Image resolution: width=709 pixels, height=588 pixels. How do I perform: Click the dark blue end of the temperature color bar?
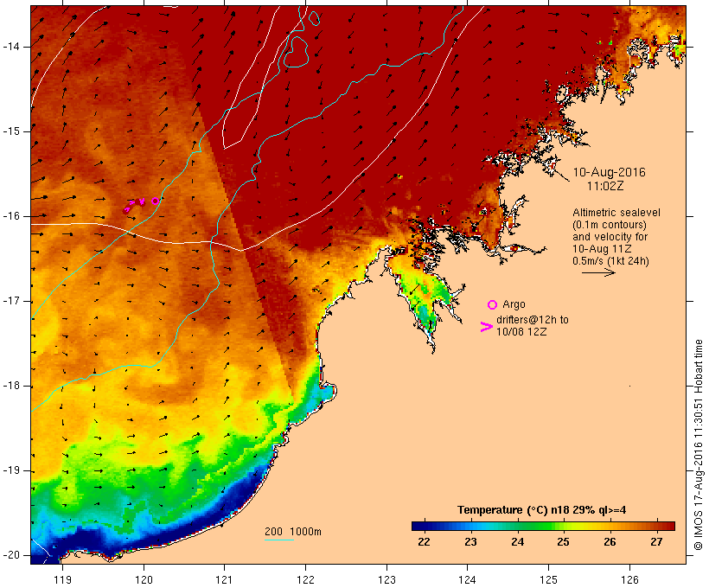pyautogui.click(x=418, y=526)
